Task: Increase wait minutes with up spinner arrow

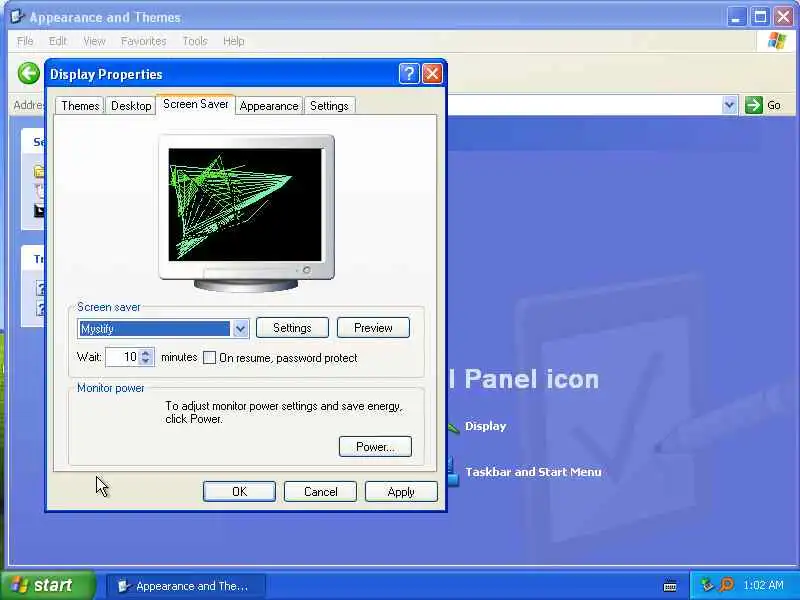Action: [146, 353]
